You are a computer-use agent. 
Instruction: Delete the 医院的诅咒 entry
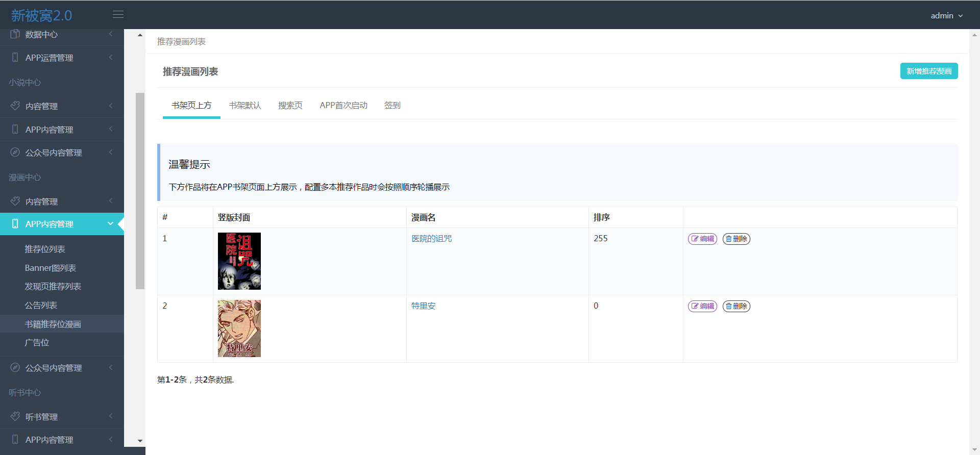(736, 239)
